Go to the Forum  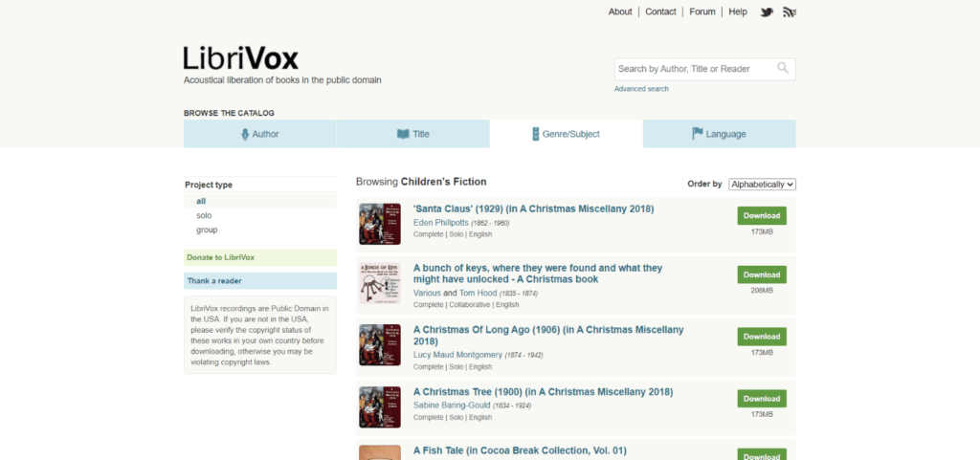pyautogui.click(x=702, y=11)
